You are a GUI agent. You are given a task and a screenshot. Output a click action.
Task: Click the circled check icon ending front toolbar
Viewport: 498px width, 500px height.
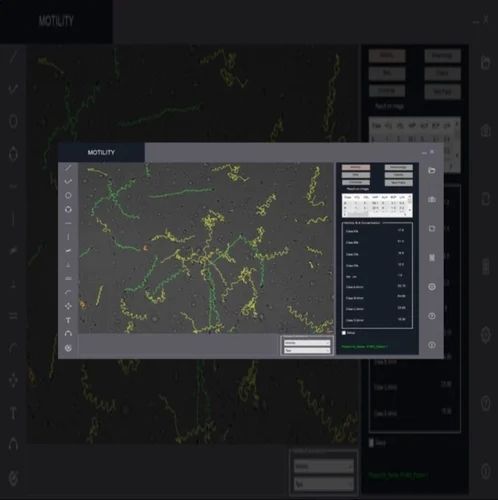pyautogui.click(x=68, y=348)
